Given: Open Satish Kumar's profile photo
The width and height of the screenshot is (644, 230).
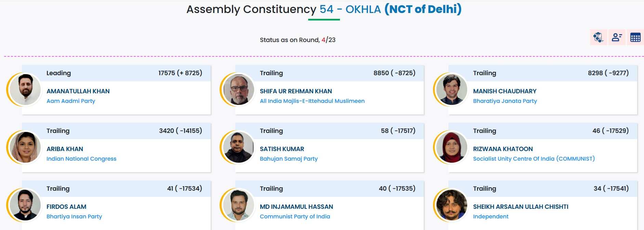Looking at the screenshot, I should click(x=238, y=147).
